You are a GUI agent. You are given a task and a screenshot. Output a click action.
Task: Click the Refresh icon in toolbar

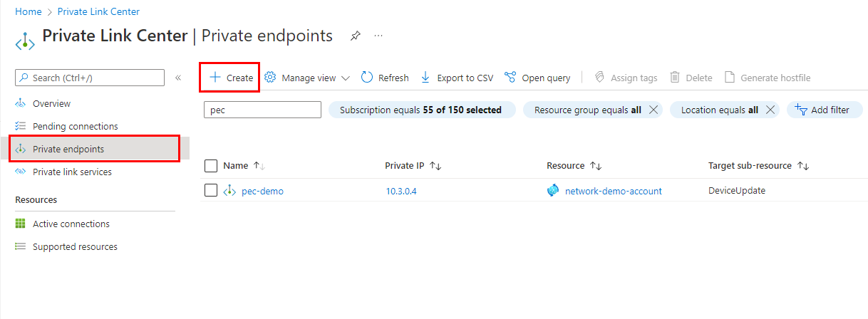point(367,78)
